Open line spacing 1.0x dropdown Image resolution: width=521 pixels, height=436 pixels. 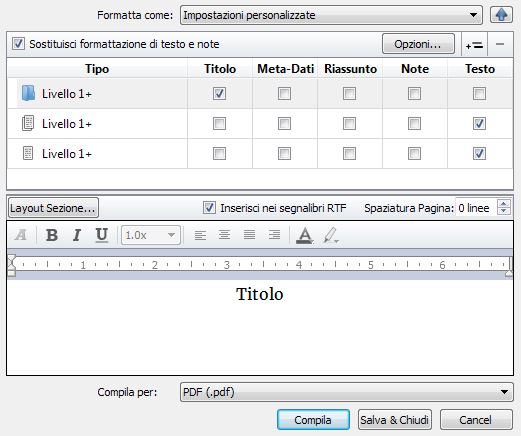click(151, 235)
